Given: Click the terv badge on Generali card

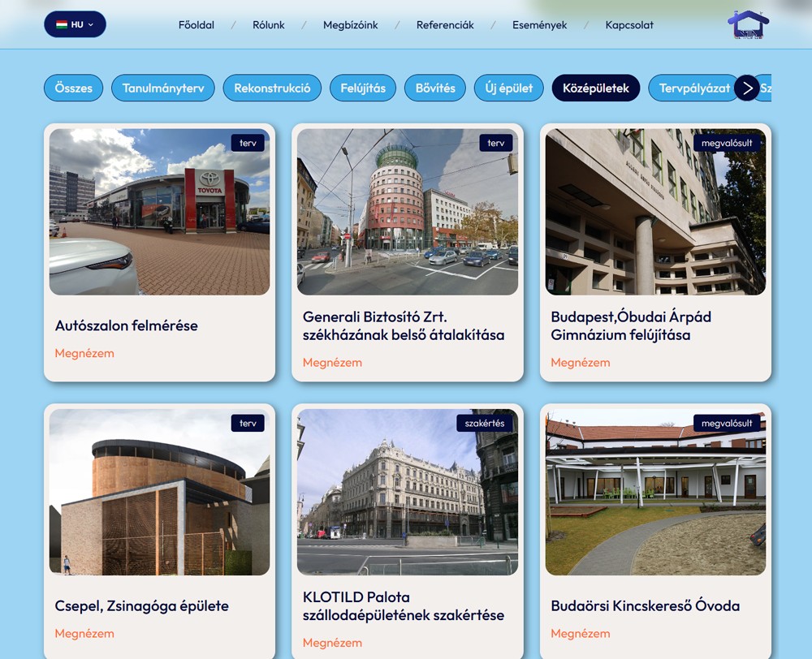Looking at the screenshot, I should coord(495,143).
